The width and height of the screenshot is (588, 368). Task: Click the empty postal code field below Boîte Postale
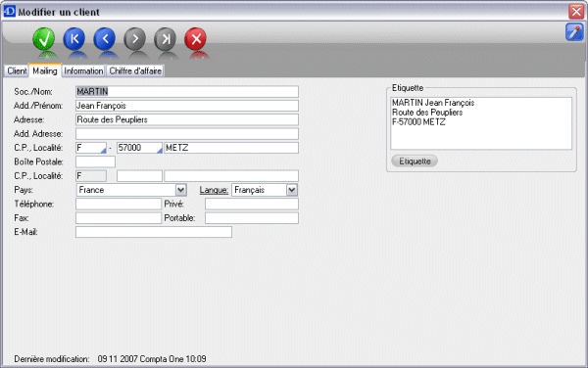point(139,176)
